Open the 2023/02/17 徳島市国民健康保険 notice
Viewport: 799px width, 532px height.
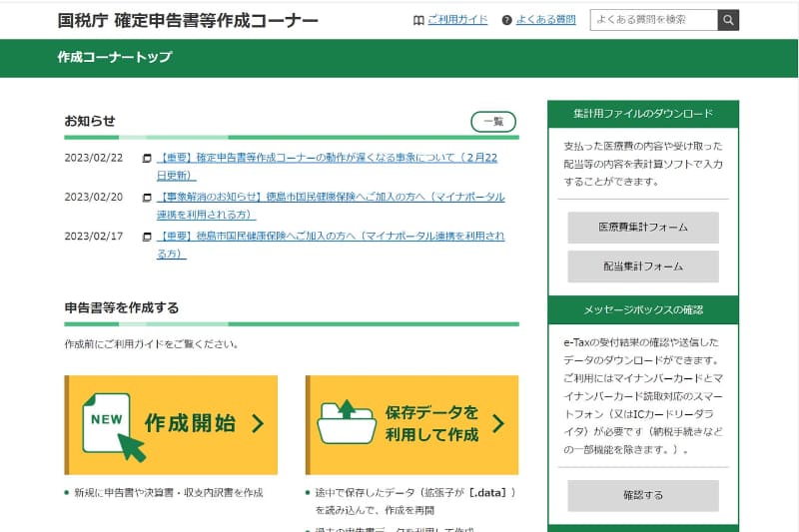coord(331,245)
